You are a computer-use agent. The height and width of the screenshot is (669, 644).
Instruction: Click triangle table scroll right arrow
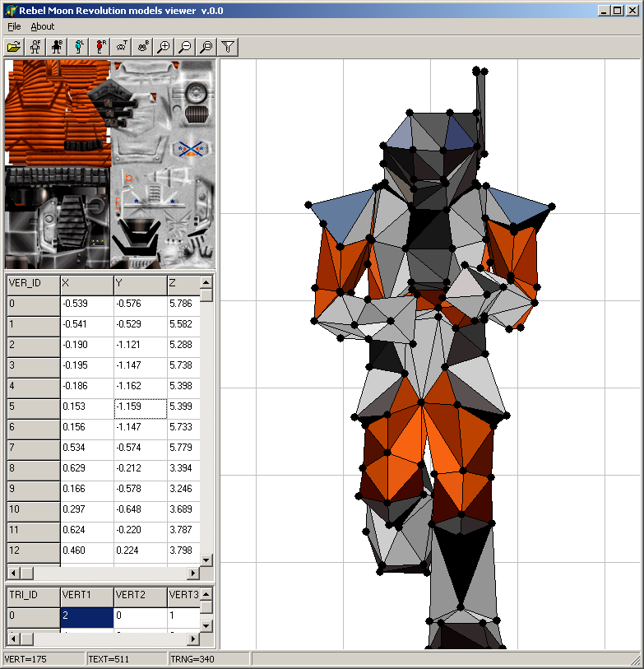pos(193,639)
